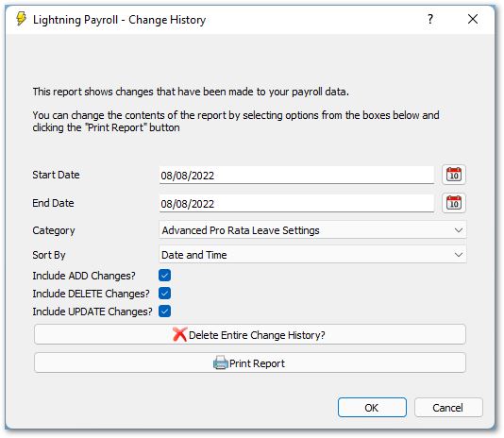
Task: Open calendar picker for Start Date
Action: 454,175
